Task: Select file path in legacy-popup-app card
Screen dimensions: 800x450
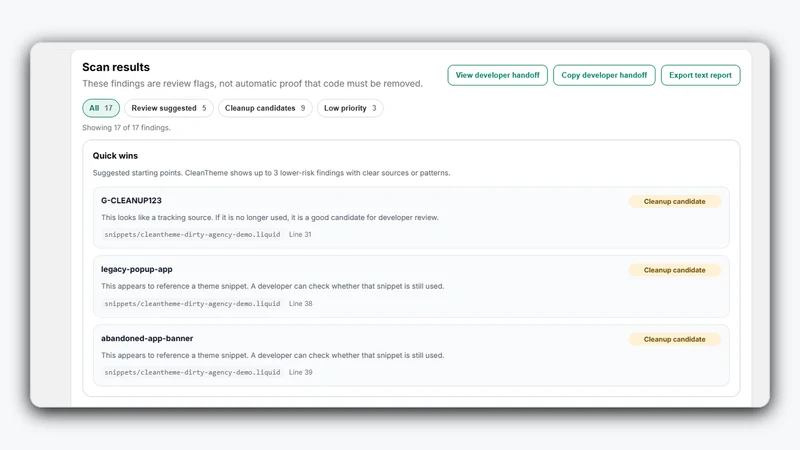Action: (x=192, y=304)
